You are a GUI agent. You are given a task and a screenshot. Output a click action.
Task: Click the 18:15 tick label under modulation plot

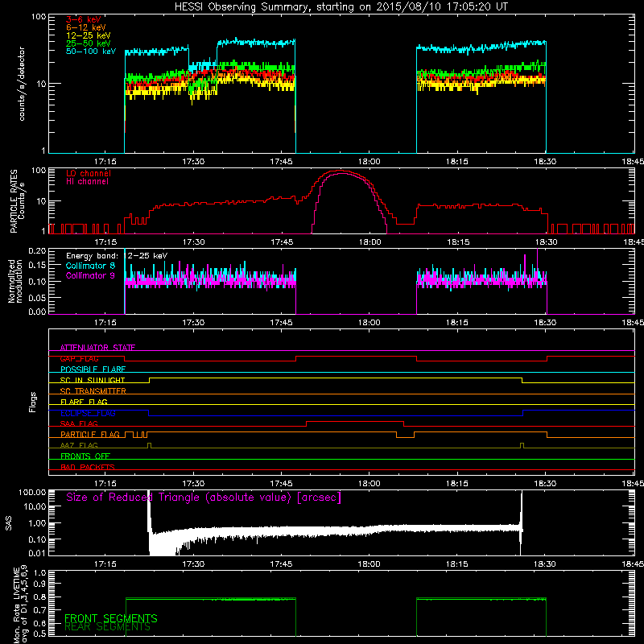click(x=457, y=323)
